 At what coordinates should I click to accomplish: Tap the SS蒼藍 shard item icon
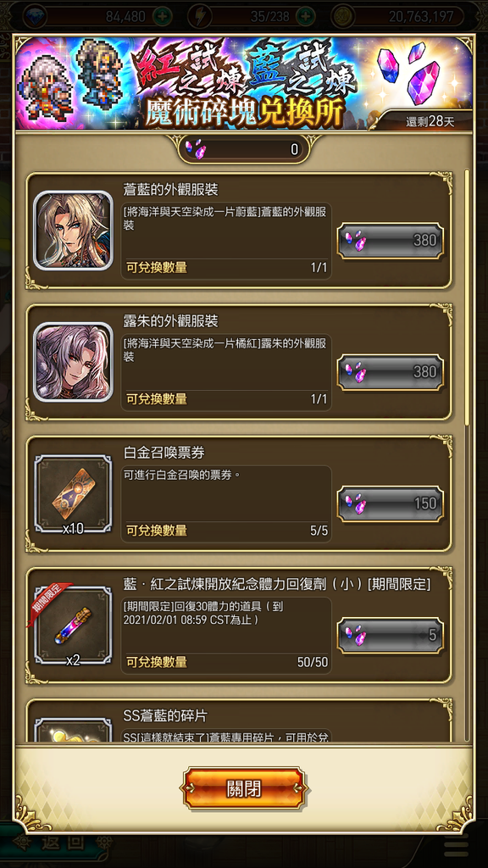pyautogui.click(x=73, y=730)
